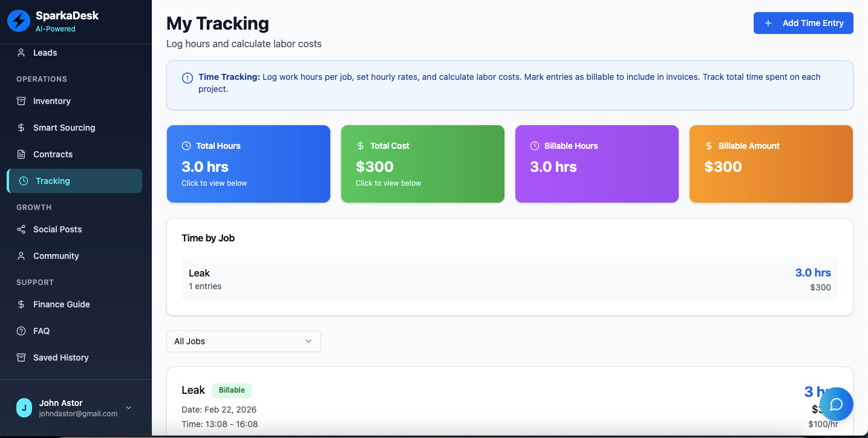The width and height of the screenshot is (868, 438).
Task: Click the FAQ question mark icon
Action: coord(21,331)
